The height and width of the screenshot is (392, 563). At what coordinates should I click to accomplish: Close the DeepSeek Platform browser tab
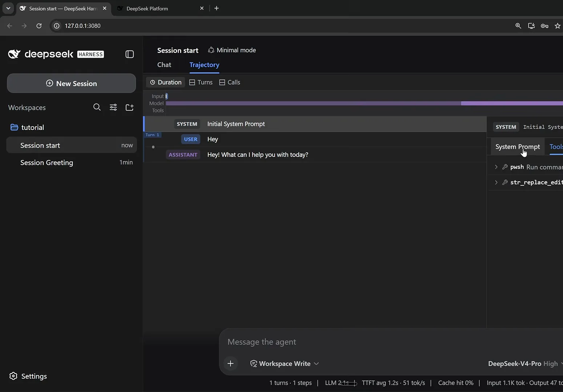tap(202, 8)
